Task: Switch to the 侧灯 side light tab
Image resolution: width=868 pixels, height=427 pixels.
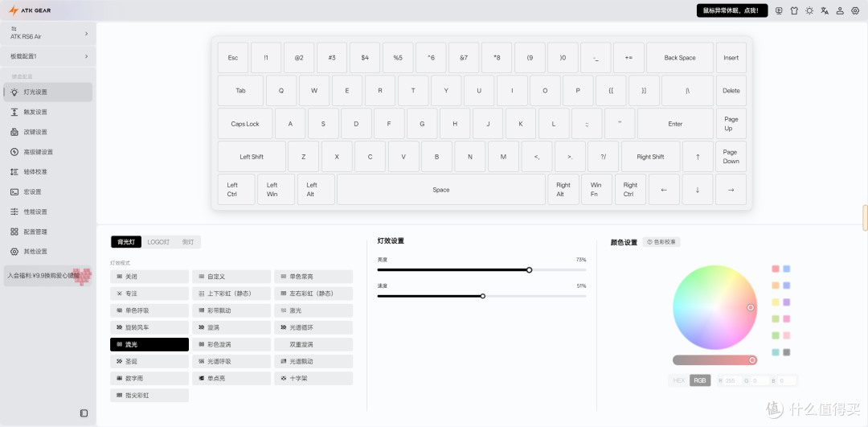Action: 188,242
